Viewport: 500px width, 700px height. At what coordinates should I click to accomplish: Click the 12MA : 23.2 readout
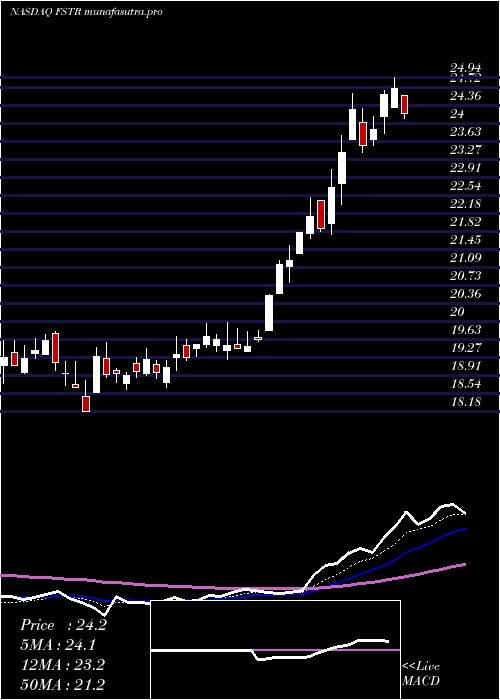(62, 665)
